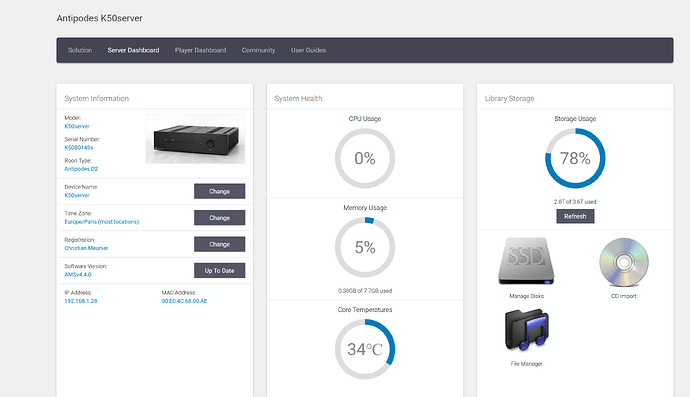
Task: Click the Roon Type Antipodes D2 value
Action: pos(81,169)
